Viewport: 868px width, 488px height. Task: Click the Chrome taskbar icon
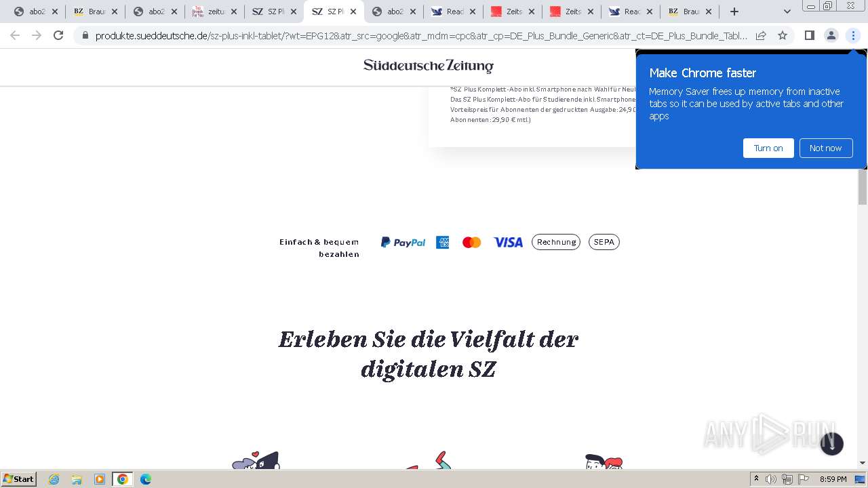click(123, 479)
